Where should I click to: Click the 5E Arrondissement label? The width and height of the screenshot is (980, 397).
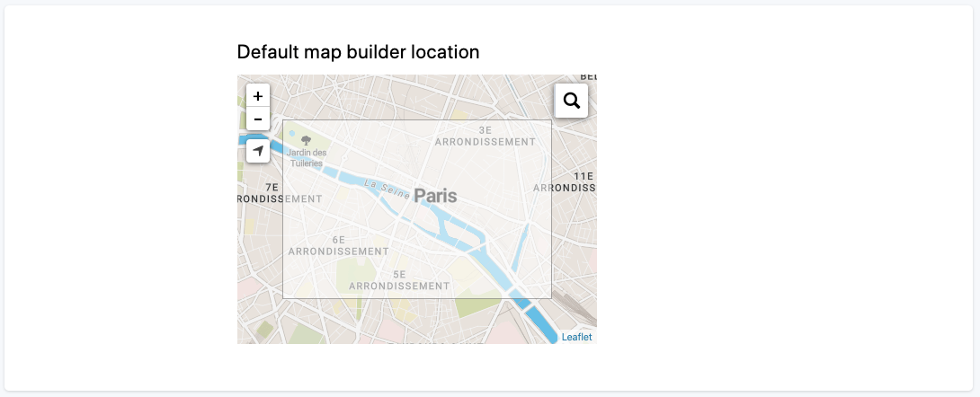pyautogui.click(x=399, y=280)
